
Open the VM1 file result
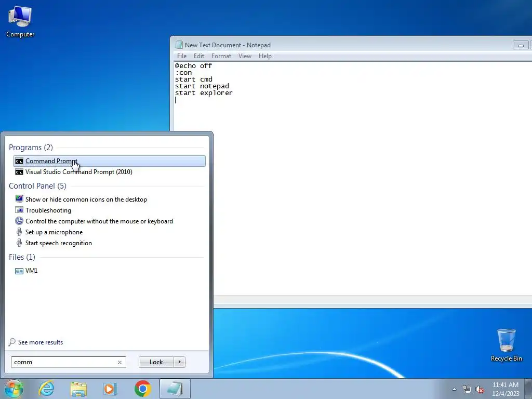[x=109, y=270]
